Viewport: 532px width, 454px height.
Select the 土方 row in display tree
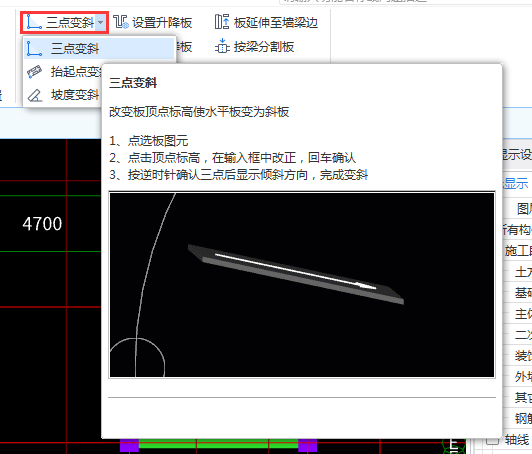pos(523,272)
